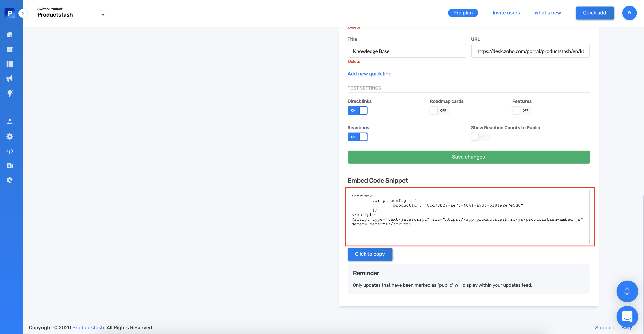This screenshot has width=644, height=334.
Task: Open the roadmap columns sidebar icon
Action: pos(10,64)
